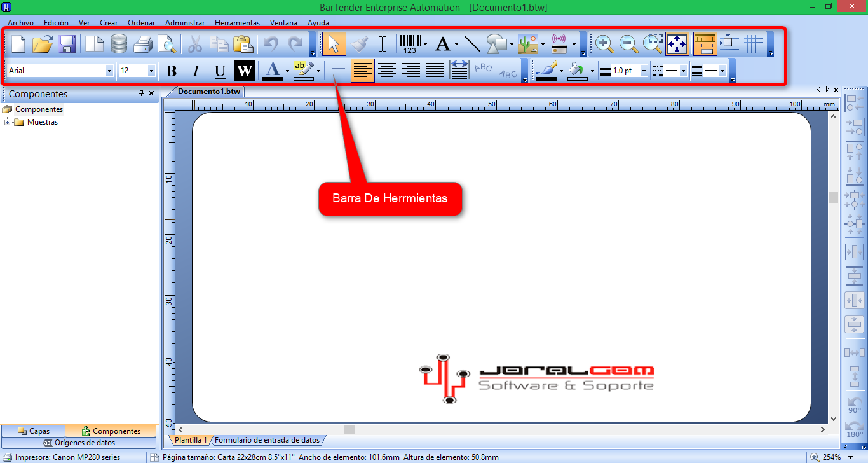Align text center
The image size is (868, 463).
(x=387, y=71)
